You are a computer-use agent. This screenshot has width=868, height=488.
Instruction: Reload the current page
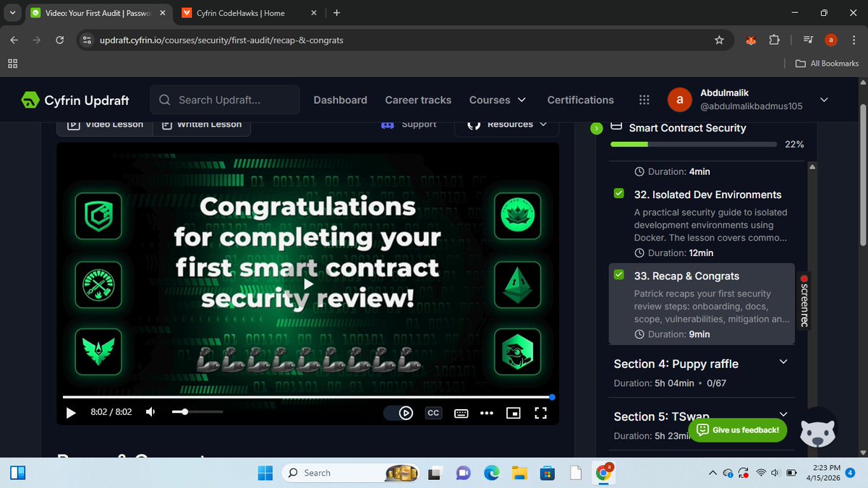pyautogui.click(x=60, y=40)
